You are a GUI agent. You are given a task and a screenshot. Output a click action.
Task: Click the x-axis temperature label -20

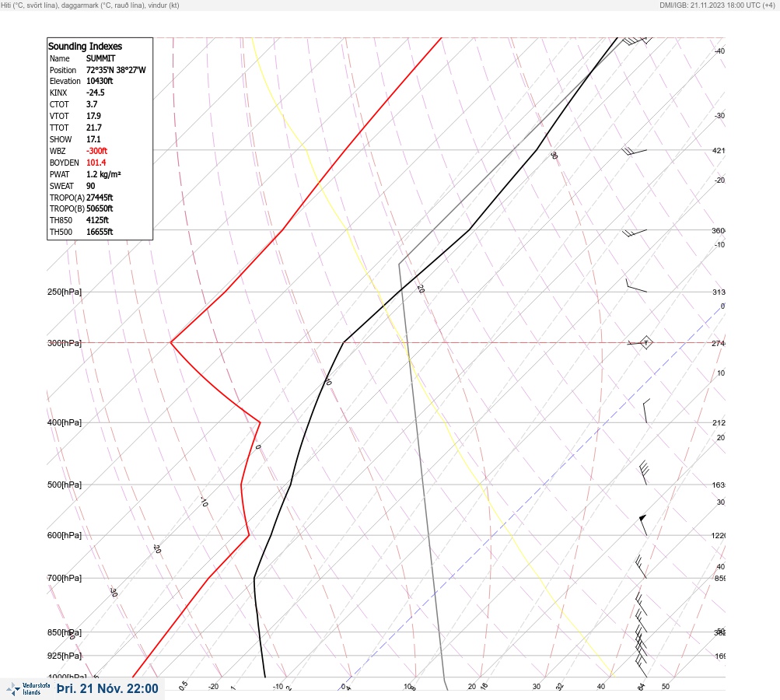213,687
